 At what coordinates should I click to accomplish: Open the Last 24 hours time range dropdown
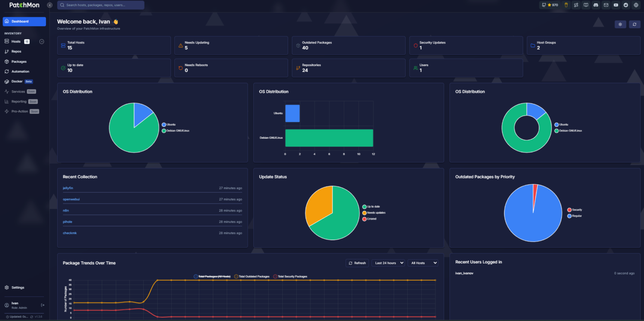tap(388, 263)
